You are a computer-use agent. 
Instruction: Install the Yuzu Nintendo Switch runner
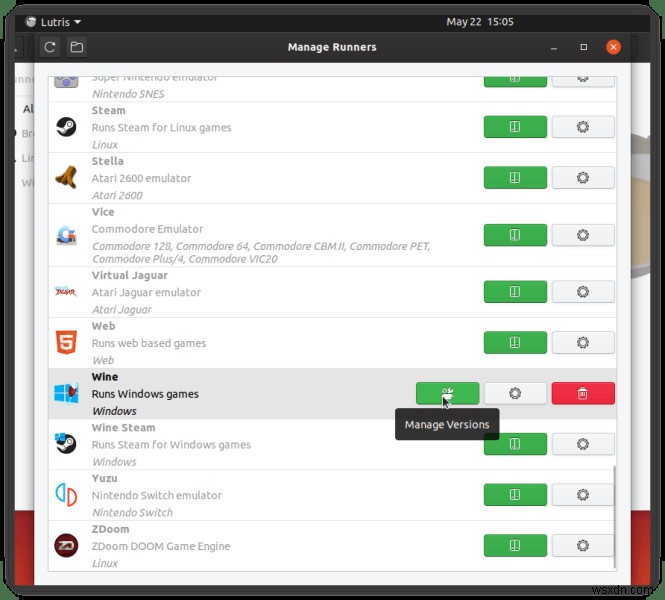click(515, 494)
